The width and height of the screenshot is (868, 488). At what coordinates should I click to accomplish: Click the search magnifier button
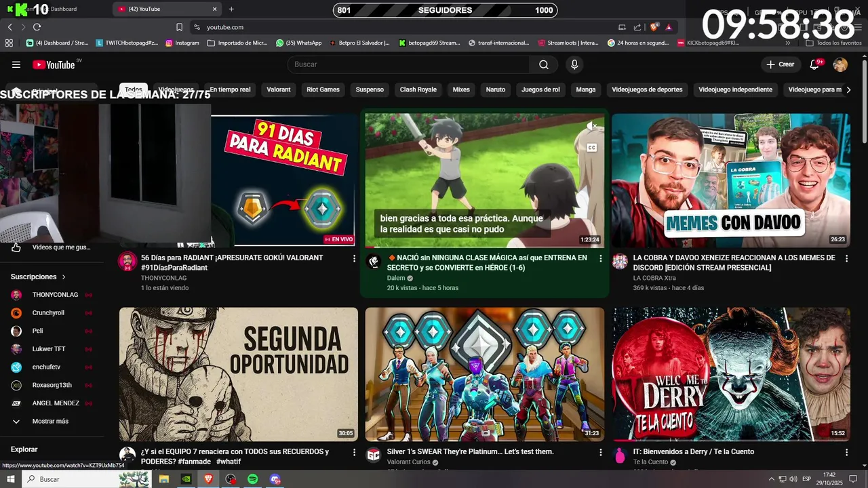point(544,64)
